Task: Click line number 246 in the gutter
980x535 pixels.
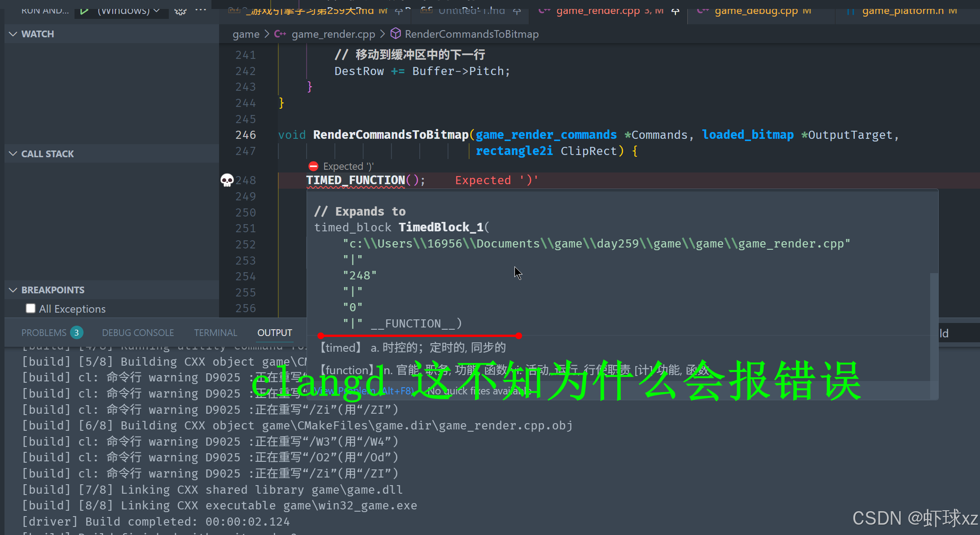Action: coord(246,135)
